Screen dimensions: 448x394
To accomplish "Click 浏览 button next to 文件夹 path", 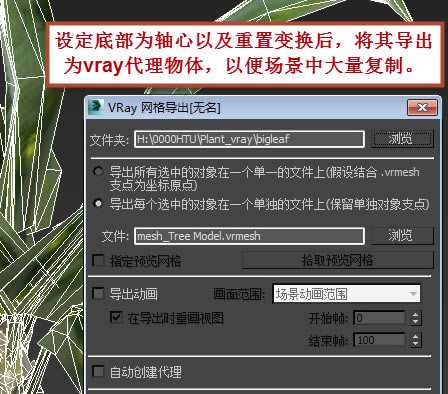I will point(402,139).
